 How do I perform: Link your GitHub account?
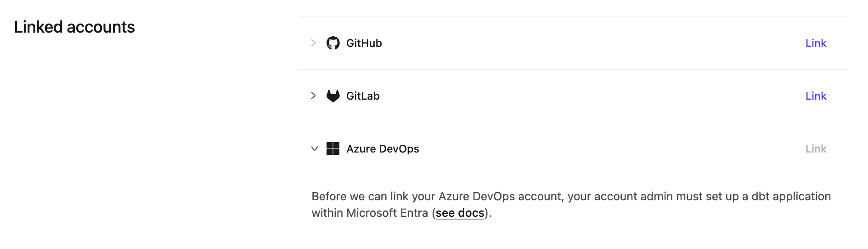click(x=816, y=43)
